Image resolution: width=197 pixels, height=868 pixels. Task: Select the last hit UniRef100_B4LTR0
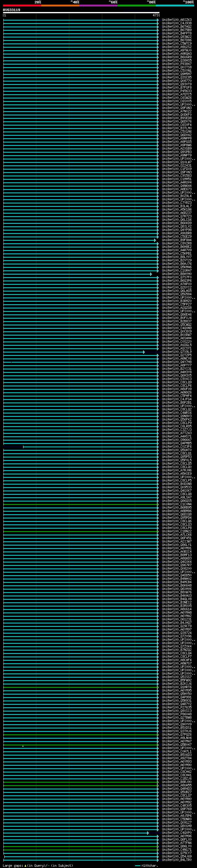tap(176, 860)
